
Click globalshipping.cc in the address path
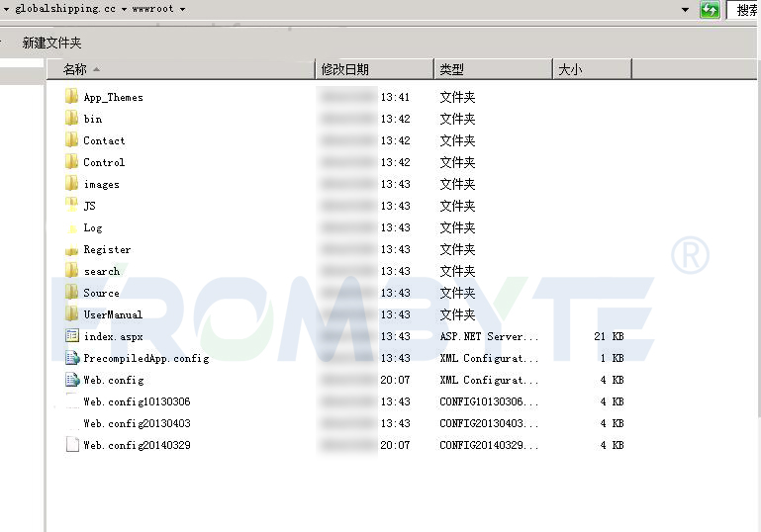tap(65, 8)
